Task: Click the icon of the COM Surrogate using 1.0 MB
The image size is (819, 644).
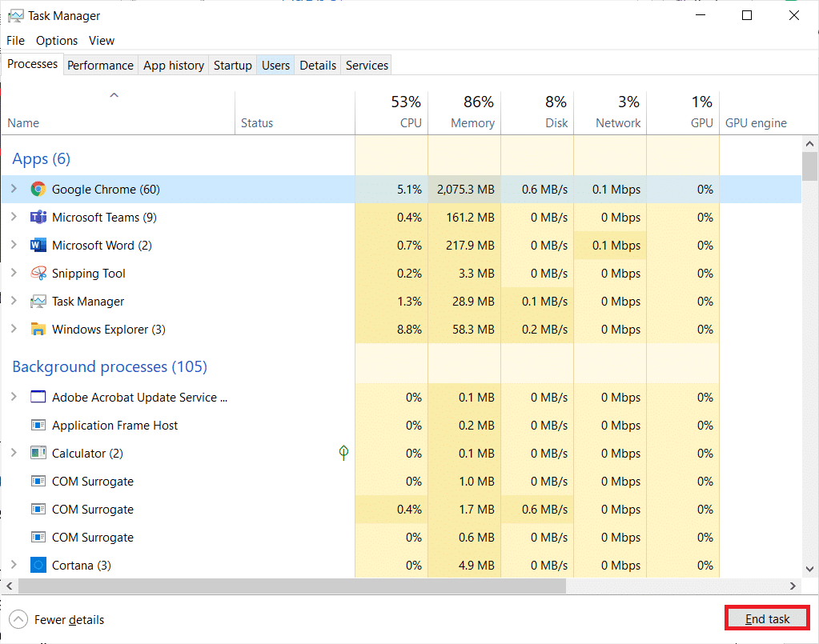Action: [x=38, y=481]
